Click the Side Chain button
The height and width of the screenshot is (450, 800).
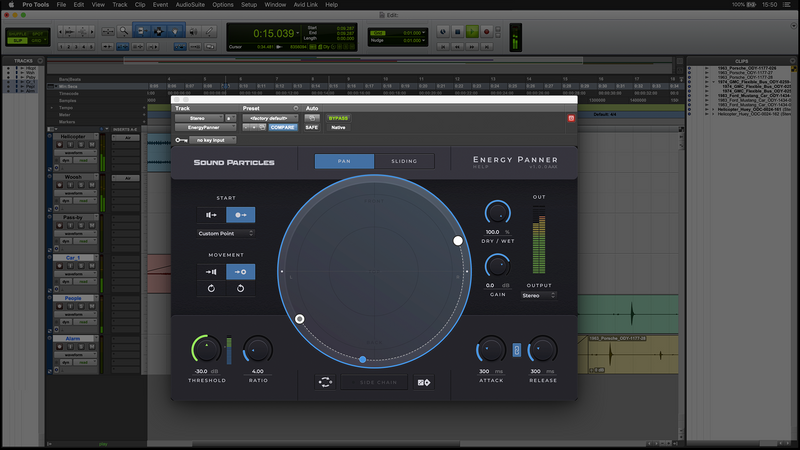(x=374, y=381)
